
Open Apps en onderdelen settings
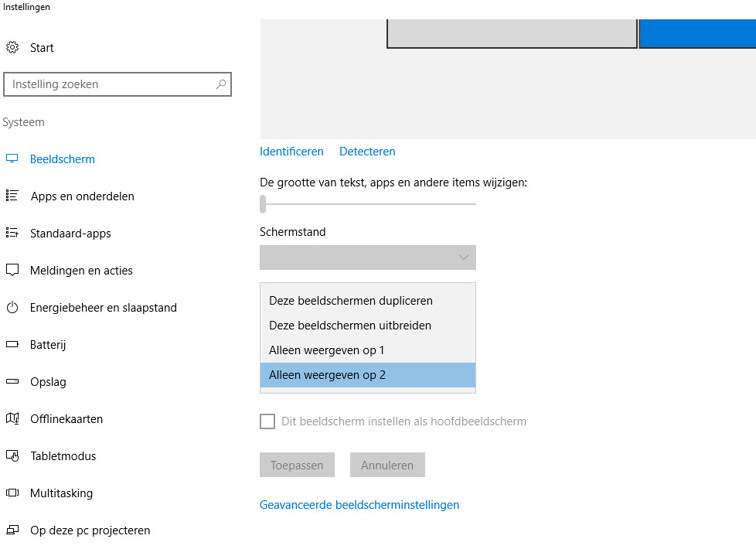[x=83, y=196]
